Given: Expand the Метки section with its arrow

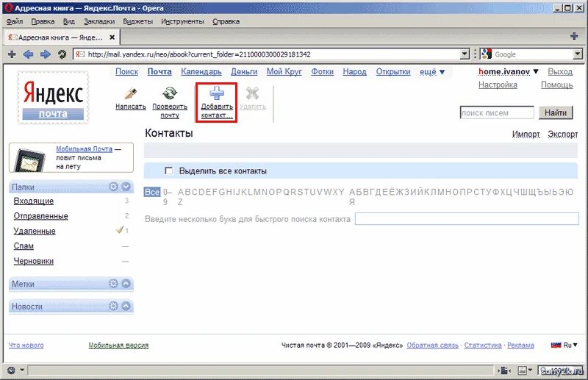Looking at the screenshot, I should pyautogui.click(x=126, y=284).
